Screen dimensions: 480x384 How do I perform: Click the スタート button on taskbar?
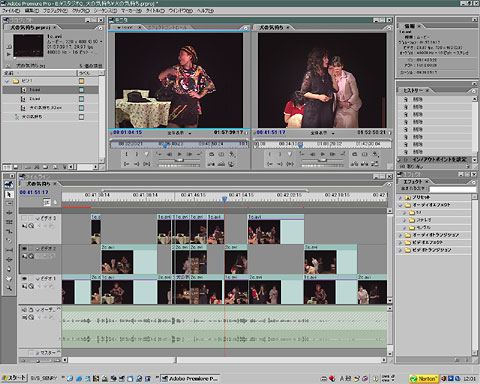(x=14, y=378)
